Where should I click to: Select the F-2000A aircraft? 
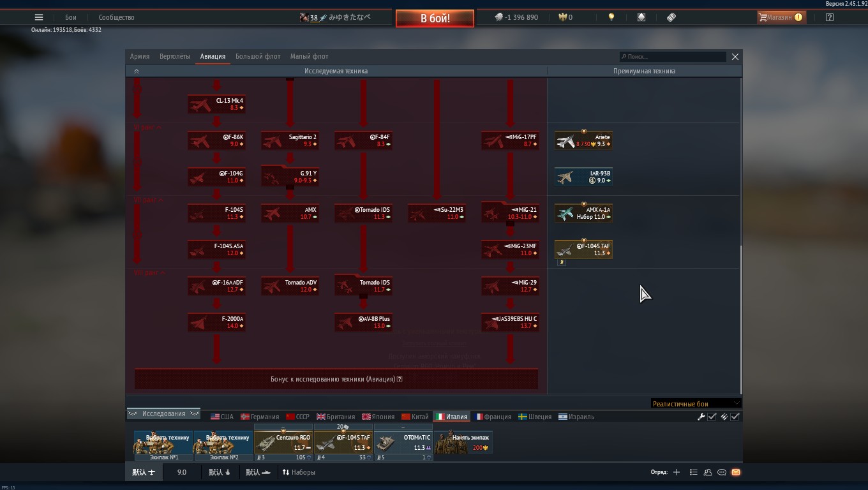pos(216,322)
